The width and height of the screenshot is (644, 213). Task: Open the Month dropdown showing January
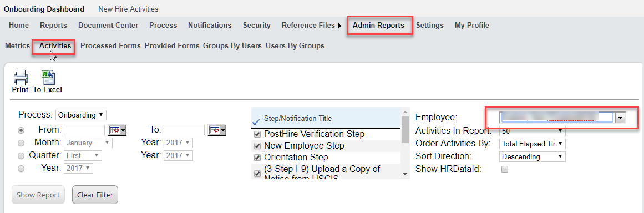[x=88, y=143]
